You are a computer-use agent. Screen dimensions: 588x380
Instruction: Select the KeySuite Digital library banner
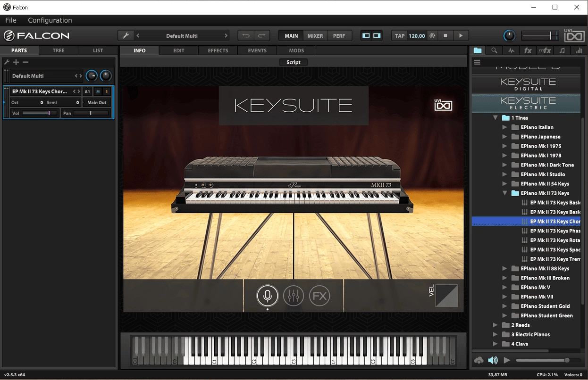[526, 84]
